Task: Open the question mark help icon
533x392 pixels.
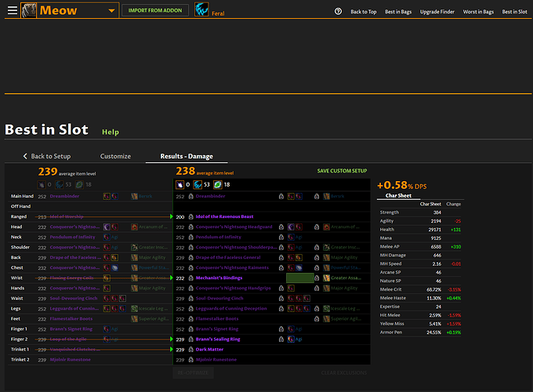Action: tap(338, 11)
